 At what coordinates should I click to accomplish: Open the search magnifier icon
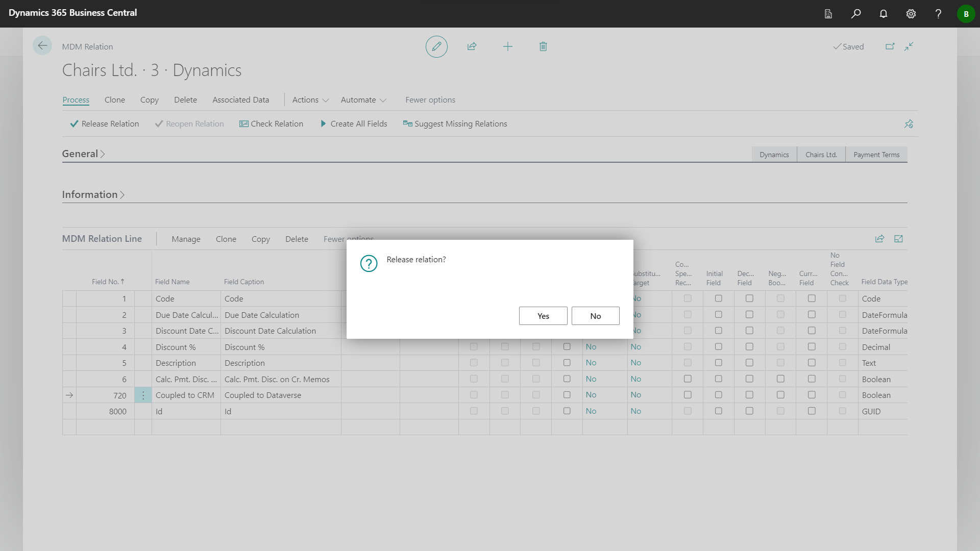pos(856,14)
